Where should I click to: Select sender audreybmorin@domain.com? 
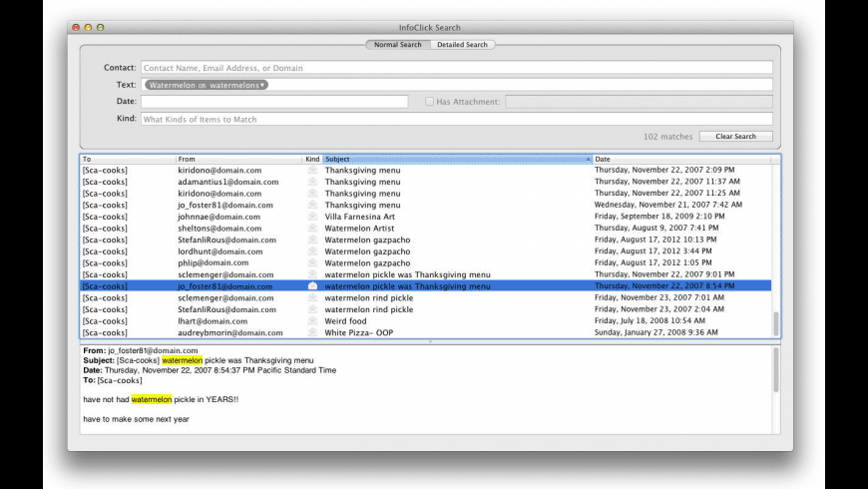coord(230,333)
